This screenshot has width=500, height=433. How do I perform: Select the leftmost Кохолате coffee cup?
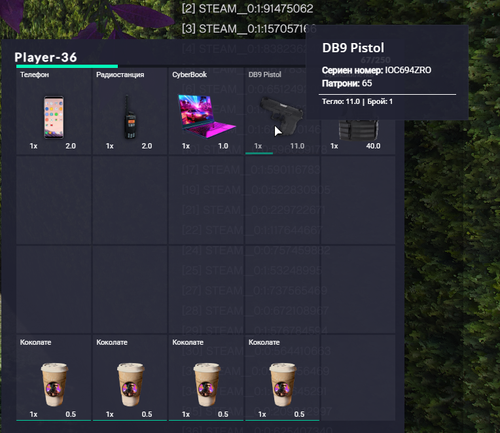click(54, 384)
